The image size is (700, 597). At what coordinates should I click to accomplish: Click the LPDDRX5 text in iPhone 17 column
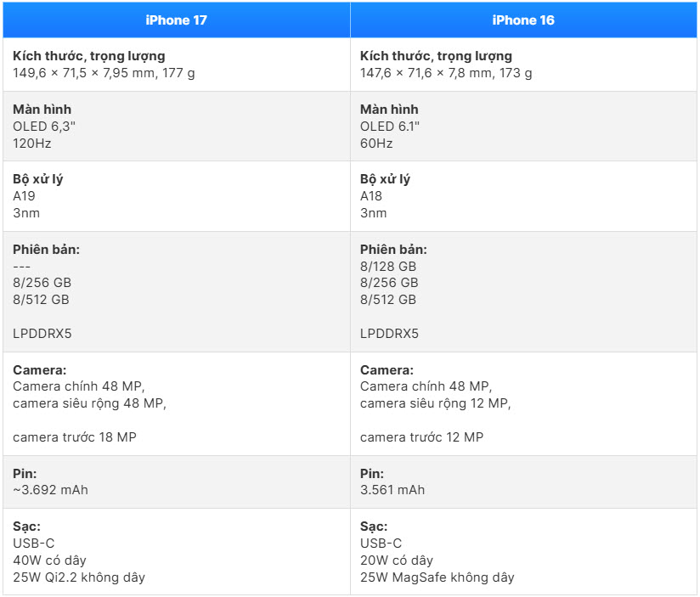click(x=42, y=334)
